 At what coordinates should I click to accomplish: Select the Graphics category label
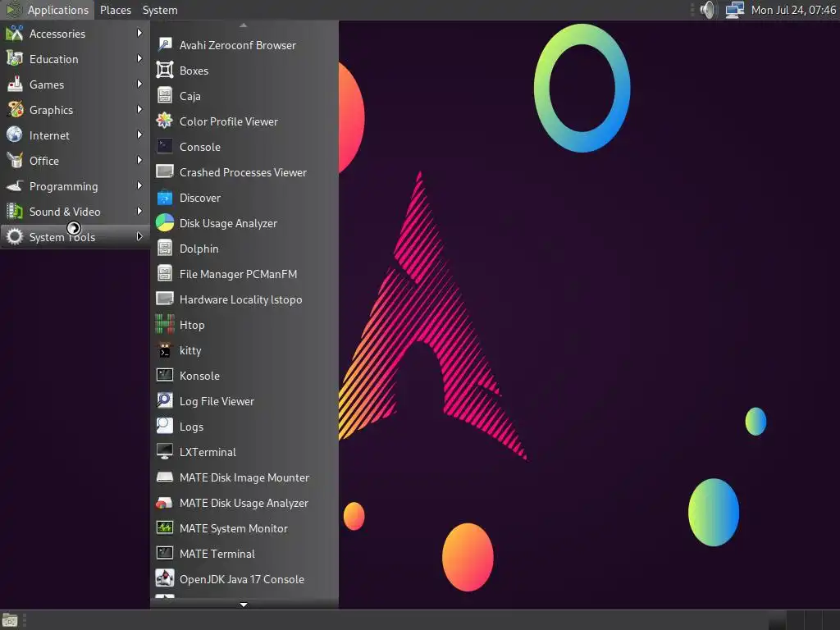pyautogui.click(x=51, y=110)
